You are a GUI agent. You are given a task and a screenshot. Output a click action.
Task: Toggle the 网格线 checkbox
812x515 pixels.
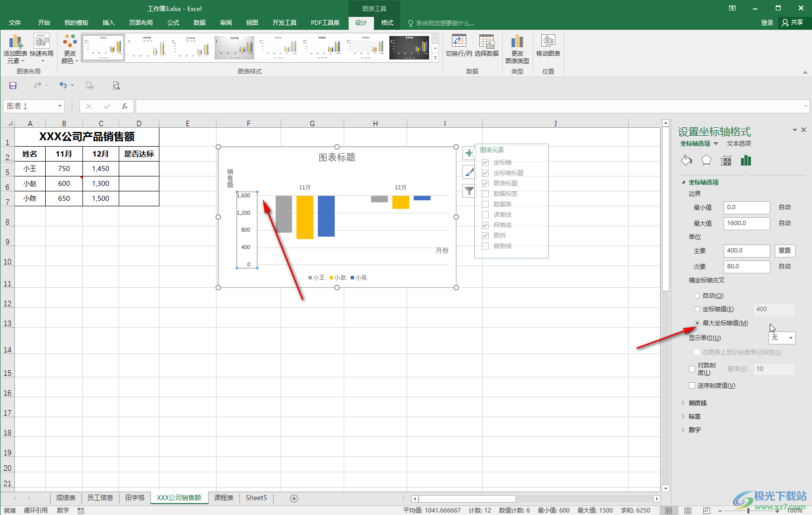point(485,225)
